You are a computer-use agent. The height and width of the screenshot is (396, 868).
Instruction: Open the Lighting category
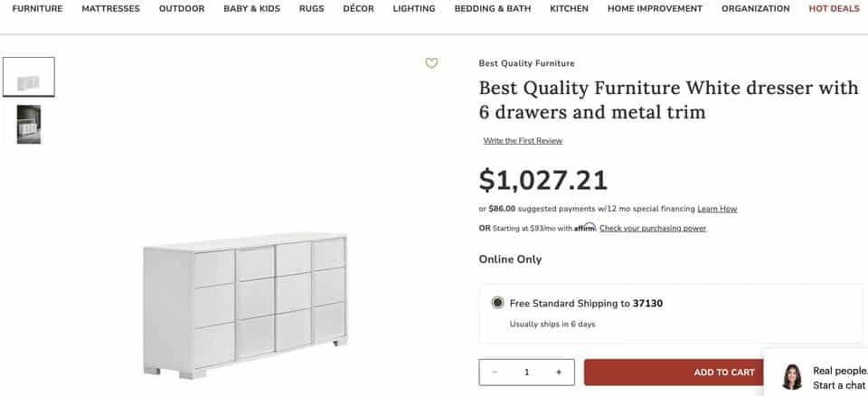point(414,9)
